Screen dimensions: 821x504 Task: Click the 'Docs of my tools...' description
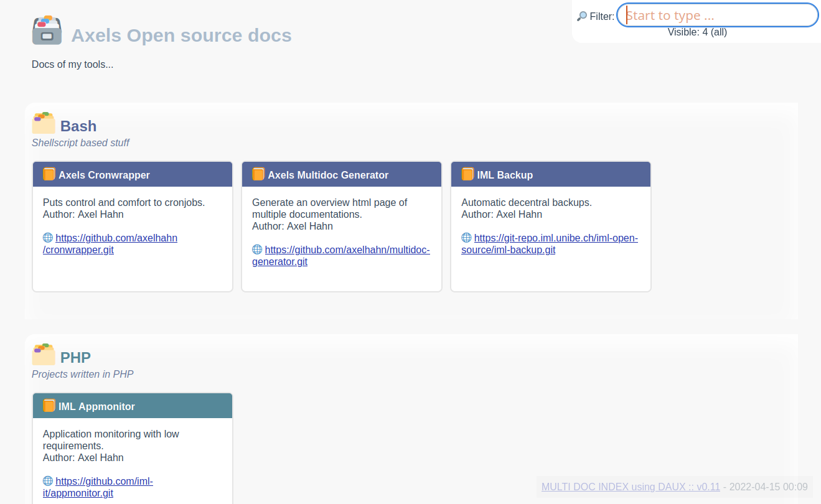coord(72,65)
